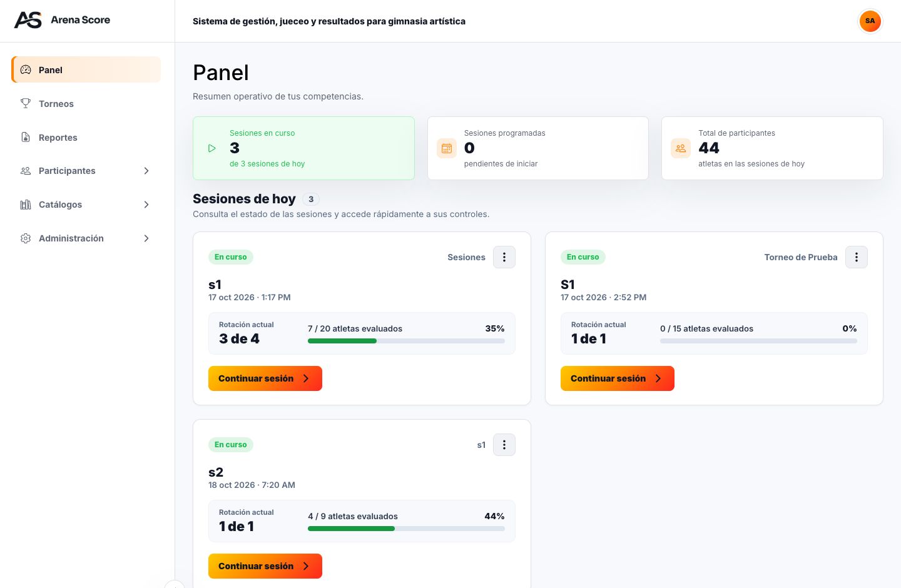Click the people icon in Total de participantes

point(681,148)
